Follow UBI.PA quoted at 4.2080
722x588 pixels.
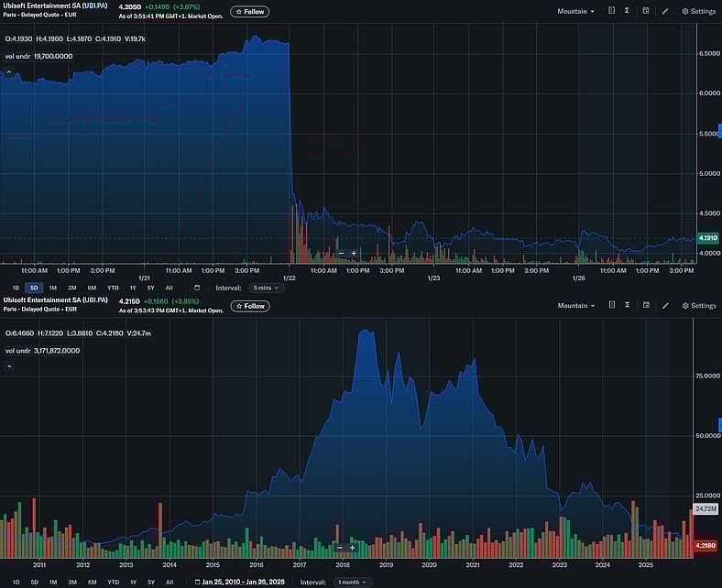pyautogui.click(x=249, y=12)
